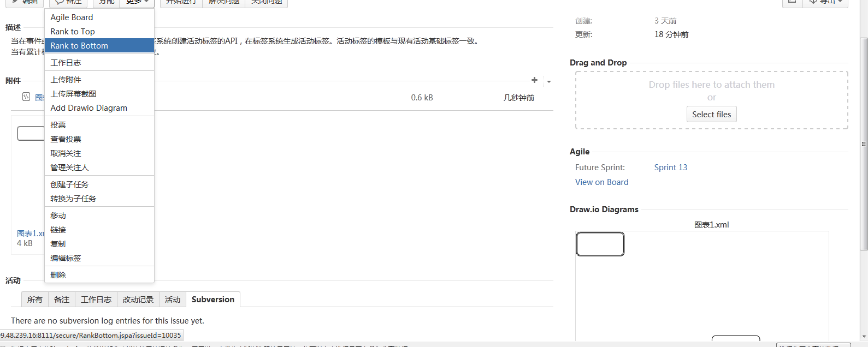The height and width of the screenshot is (347, 868).
Task: Choose 上传屏幕截图 from the menu
Action: [x=73, y=94]
